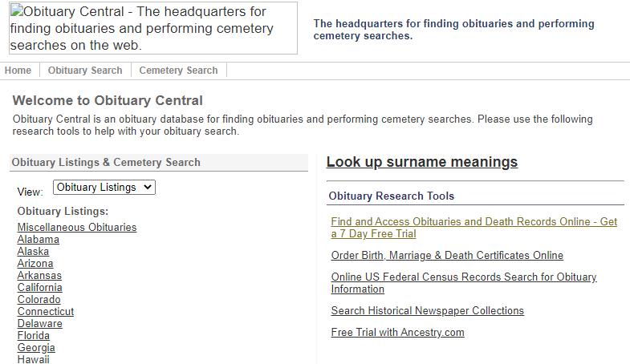Choose the California obituary listing
The image size is (630, 364).
(39, 287)
